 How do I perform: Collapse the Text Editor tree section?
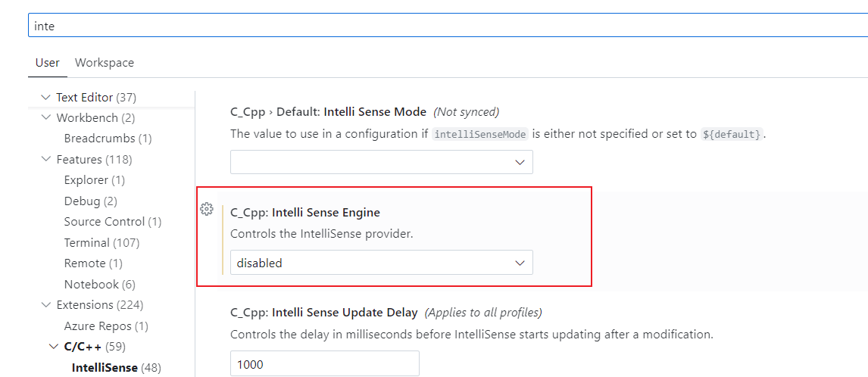[45, 98]
